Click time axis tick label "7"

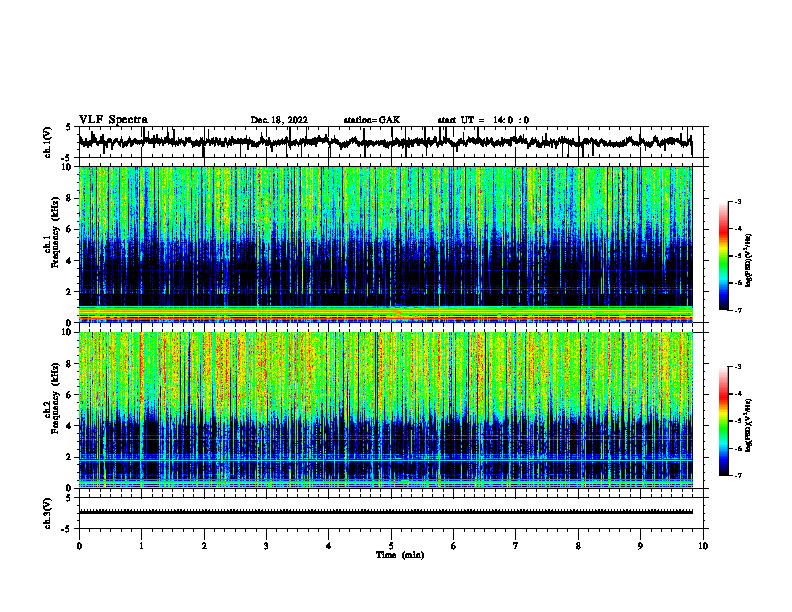pyautogui.click(x=516, y=546)
